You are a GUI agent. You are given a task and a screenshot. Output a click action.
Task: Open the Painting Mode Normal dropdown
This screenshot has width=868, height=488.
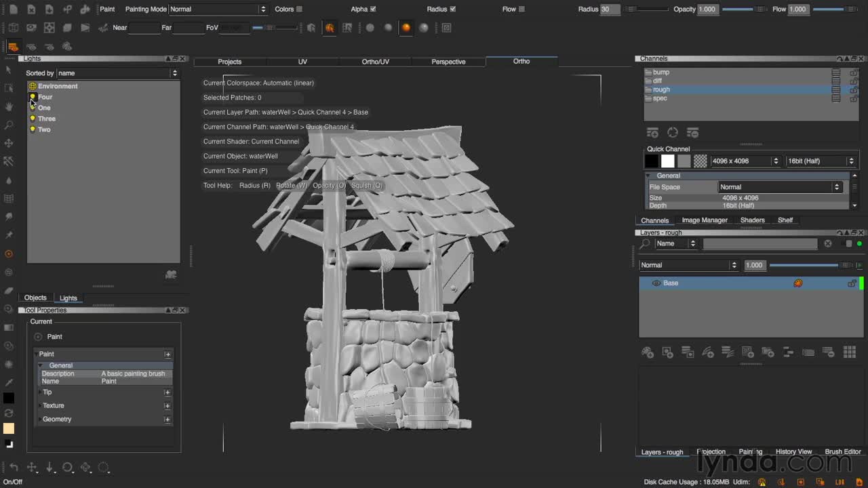coord(218,9)
